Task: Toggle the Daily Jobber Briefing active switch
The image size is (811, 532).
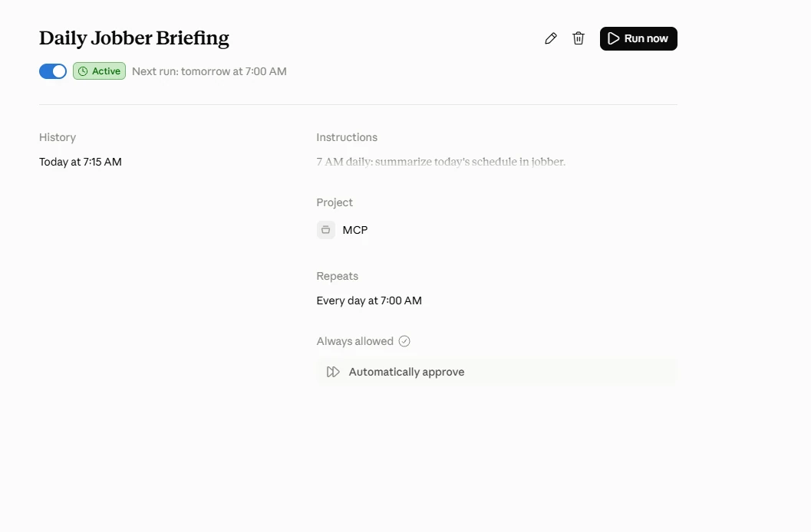Action: point(53,71)
